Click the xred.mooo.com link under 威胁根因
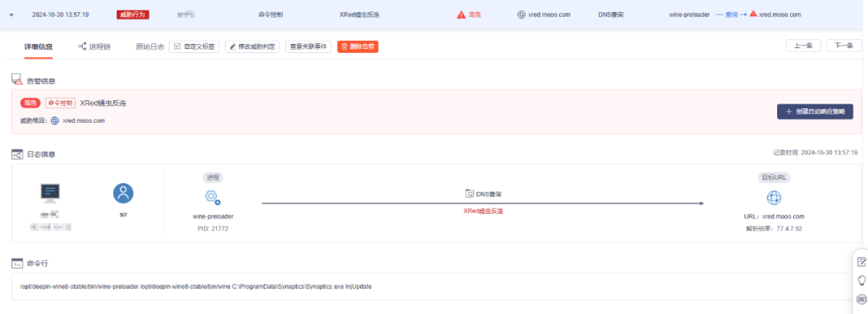 [84, 120]
